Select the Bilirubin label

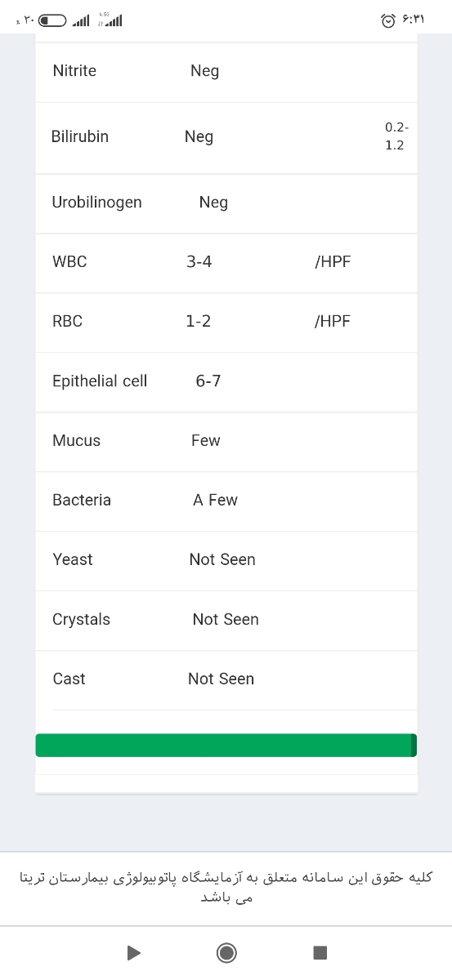point(80,136)
